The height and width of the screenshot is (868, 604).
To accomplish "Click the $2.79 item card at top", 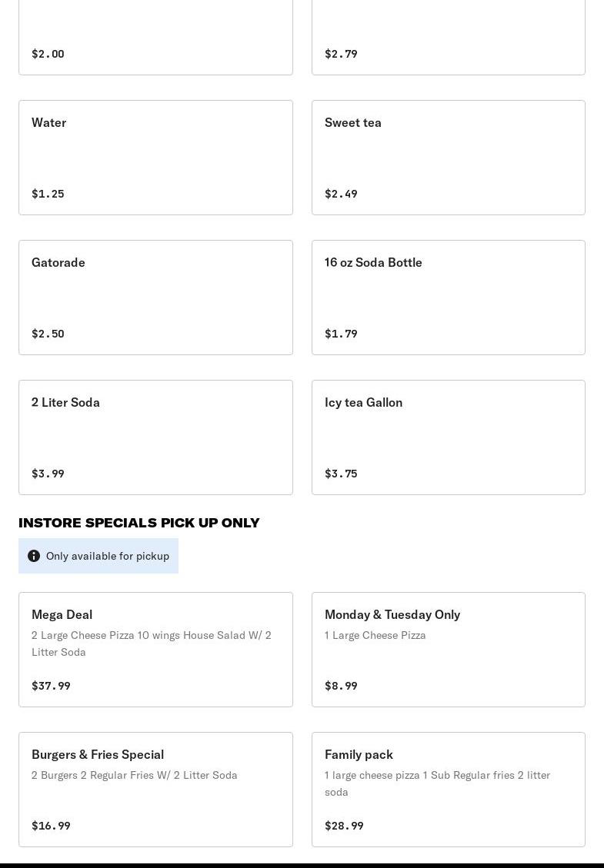I will tap(448, 38).
